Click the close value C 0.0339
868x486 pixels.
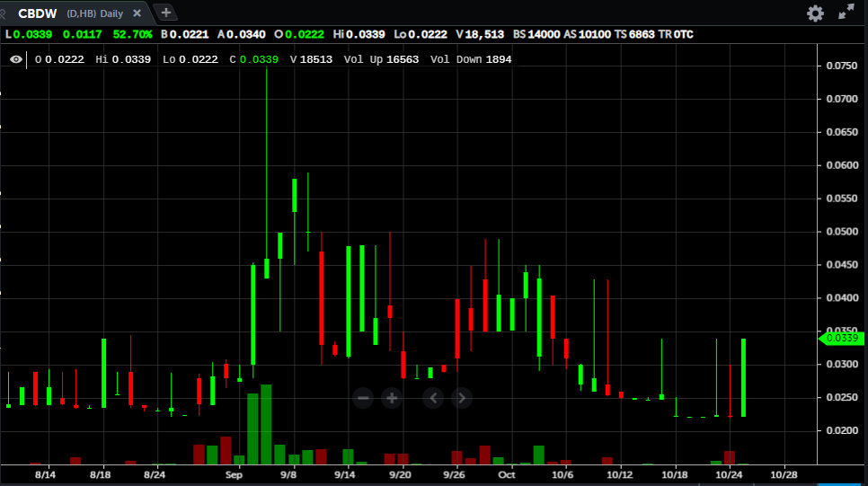253,59
